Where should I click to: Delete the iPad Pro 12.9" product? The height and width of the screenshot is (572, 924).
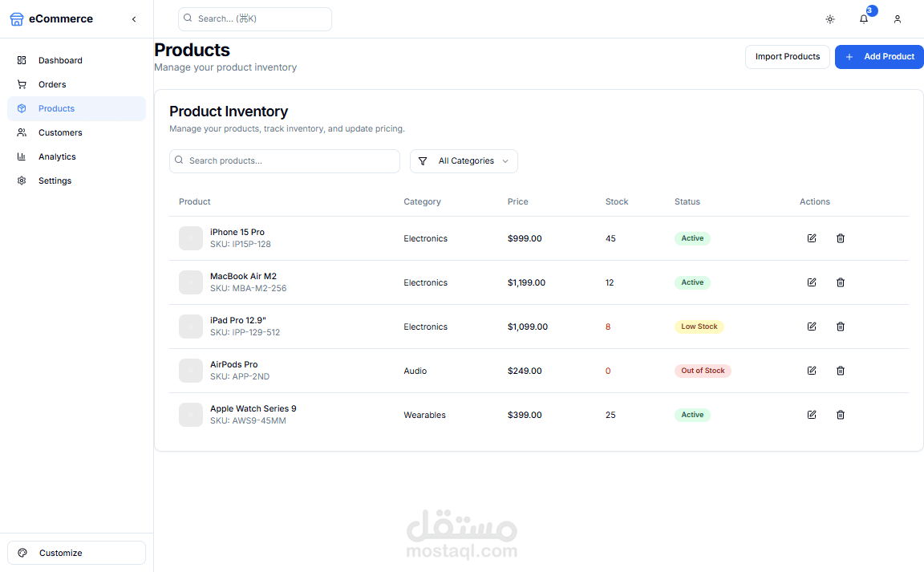pyautogui.click(x=841, y=327)
